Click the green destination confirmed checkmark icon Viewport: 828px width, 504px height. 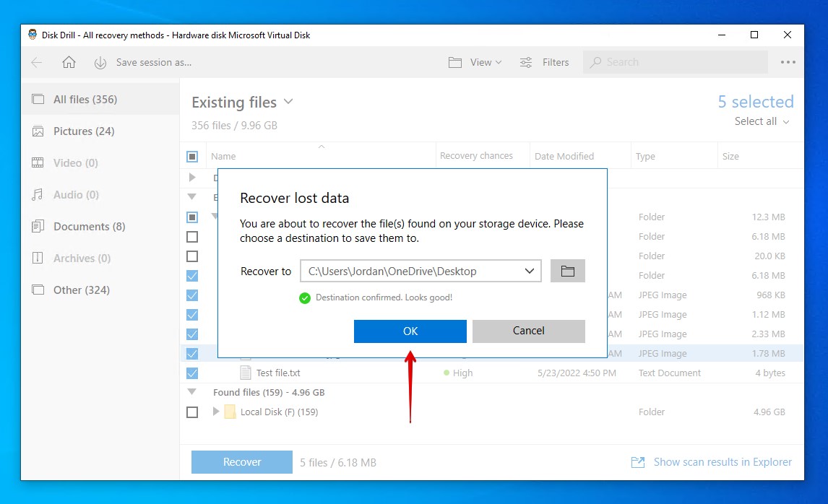click(305, 298)
